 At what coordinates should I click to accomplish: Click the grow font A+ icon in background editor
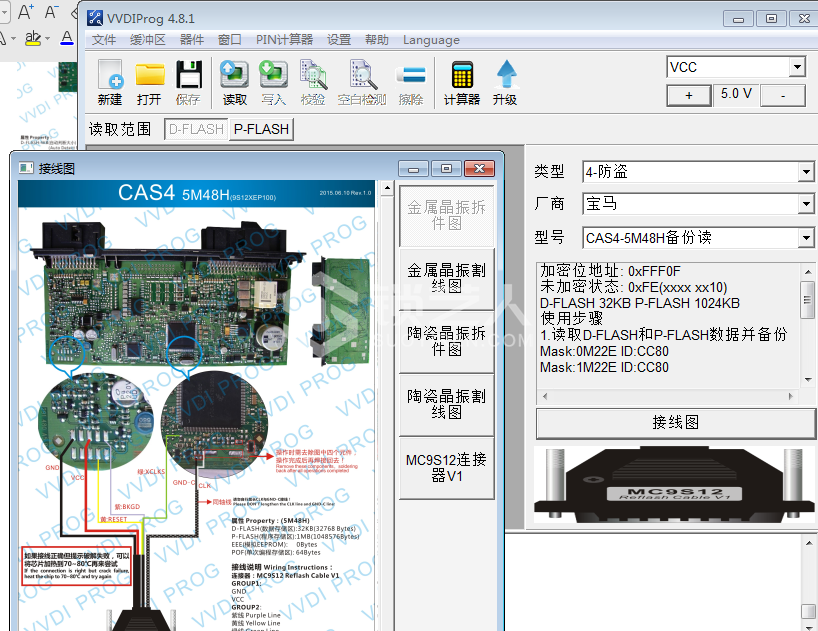click(x=26, y=11)
